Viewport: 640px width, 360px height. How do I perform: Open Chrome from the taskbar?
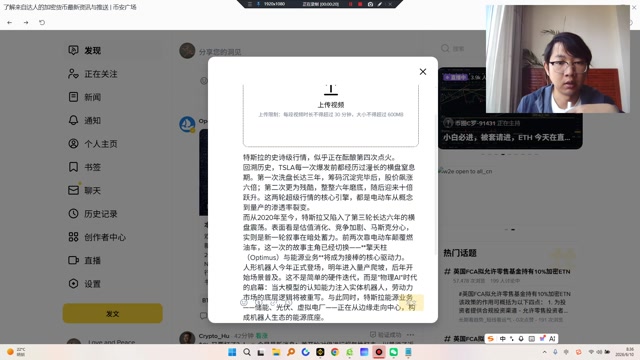tap(335, 352)
